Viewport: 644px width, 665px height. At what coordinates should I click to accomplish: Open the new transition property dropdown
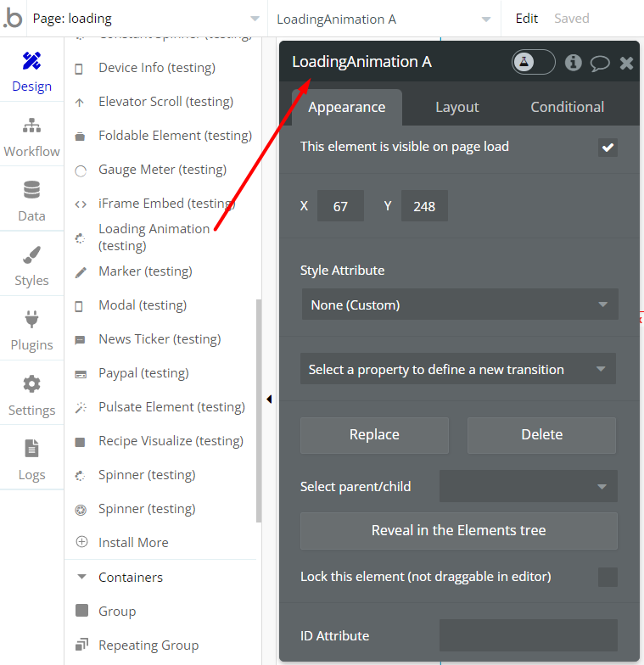coord(458,369)
